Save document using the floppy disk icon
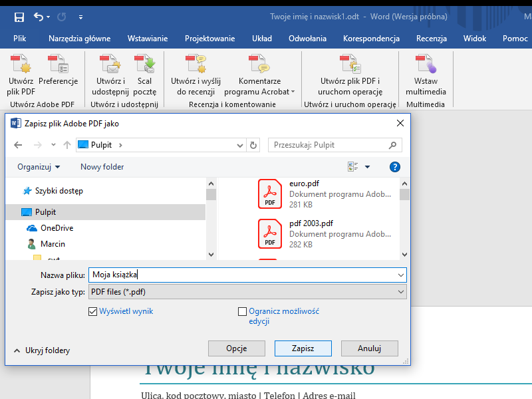 [x=19, y=17]
